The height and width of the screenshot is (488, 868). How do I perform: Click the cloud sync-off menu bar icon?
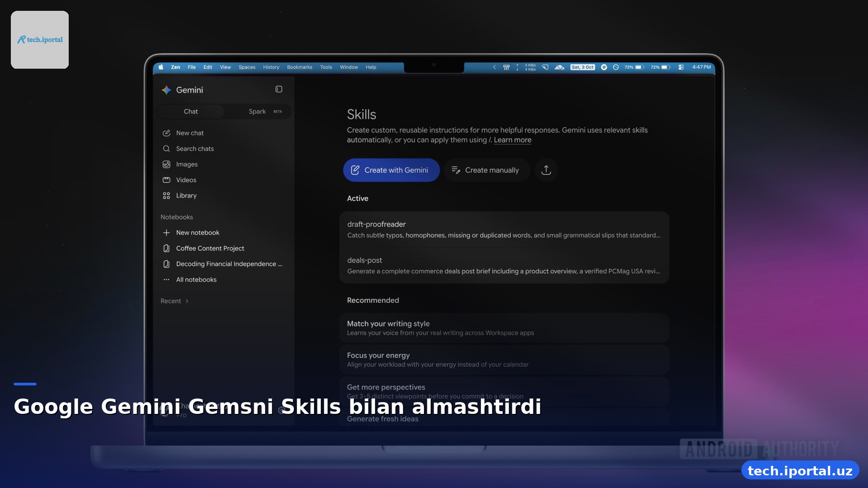pyautogui.click(x=559, y=67)
